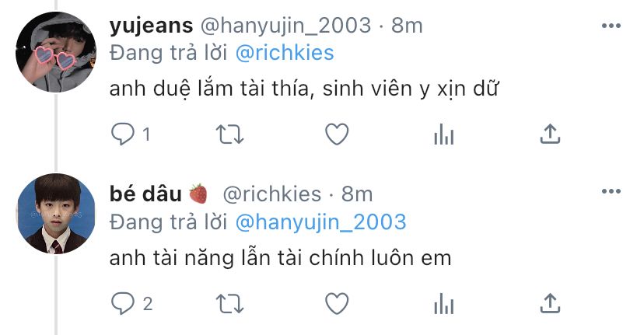Open yujeans display name profile
This screenshot has width=644, height=335.
tap(151, 26)
